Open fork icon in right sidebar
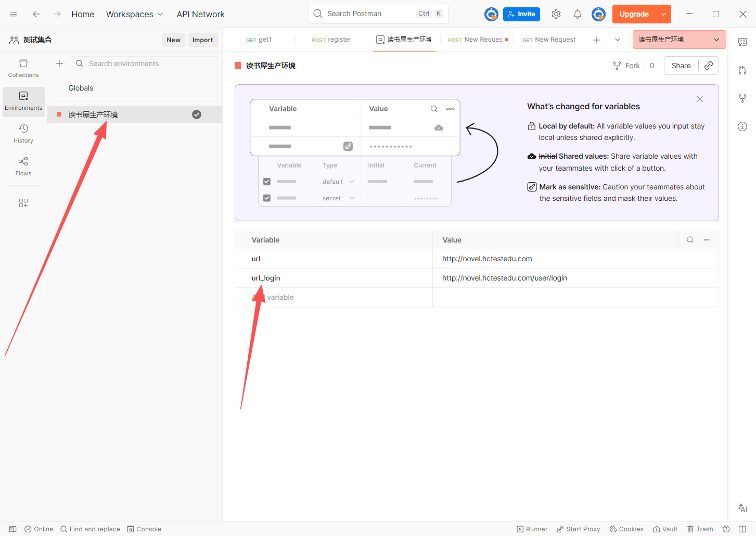The image size is (756, 536). tap(742, 98)
